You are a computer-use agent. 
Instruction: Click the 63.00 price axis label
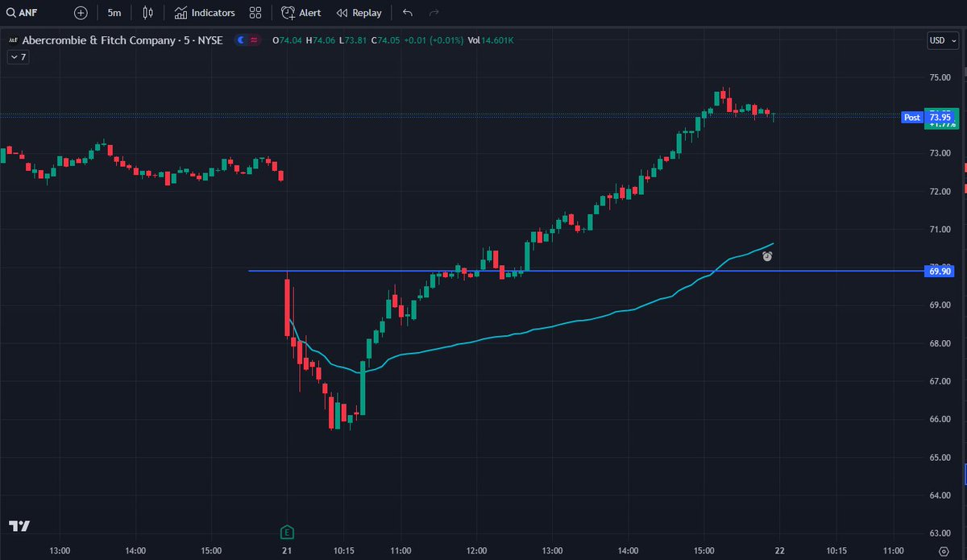(x=940, y=533)
